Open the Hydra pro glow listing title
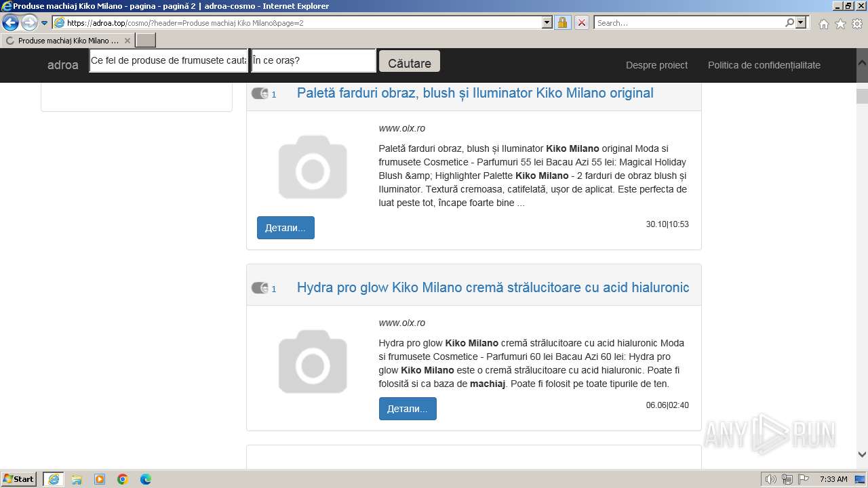Viewport: 868px width, 488px height. tap(493, 287)
